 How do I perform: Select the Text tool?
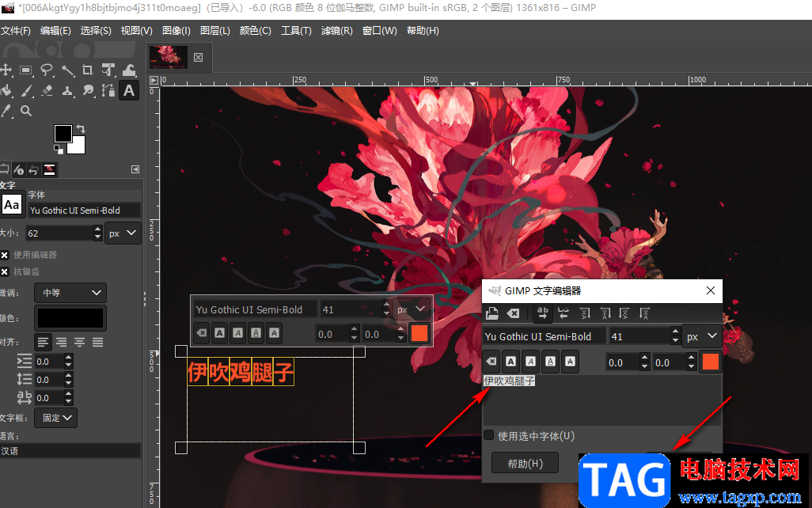point(129,91)
